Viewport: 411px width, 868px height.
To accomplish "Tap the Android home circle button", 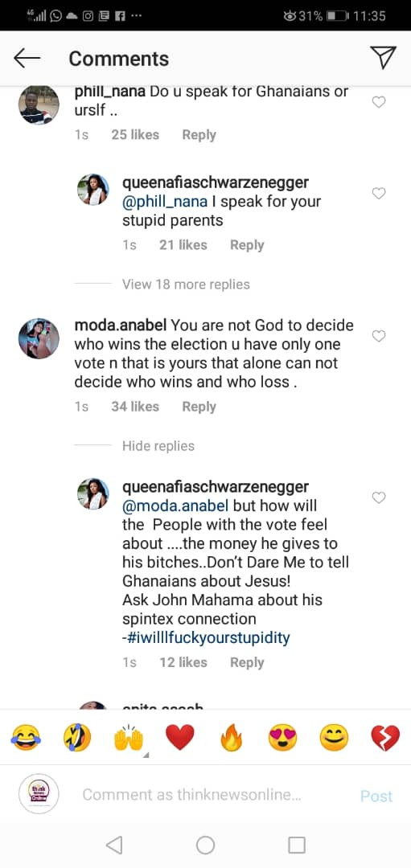I will pos(206,845).
